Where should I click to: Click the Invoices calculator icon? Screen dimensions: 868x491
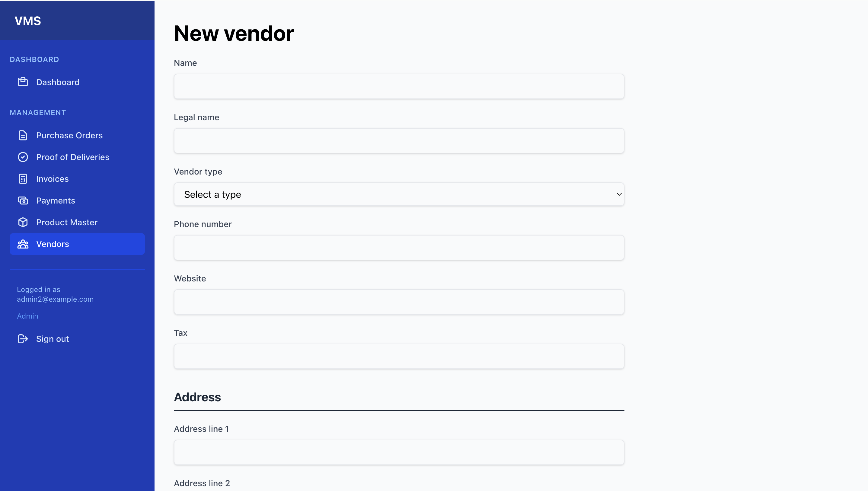23,179
